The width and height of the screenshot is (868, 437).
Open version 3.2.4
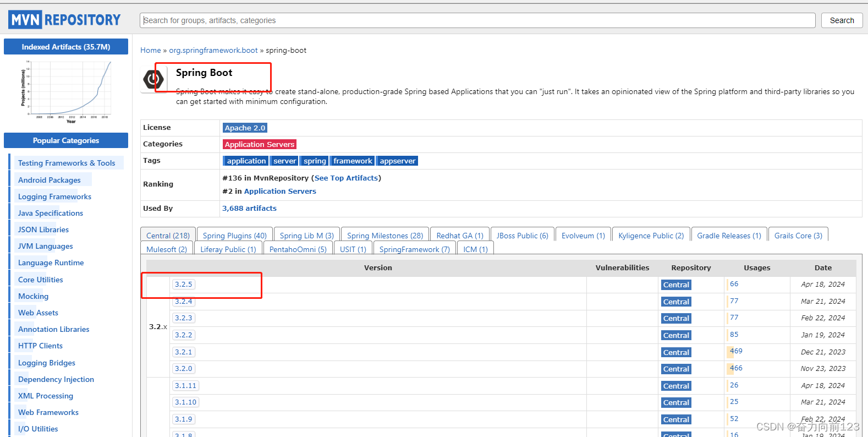point(184,301)
